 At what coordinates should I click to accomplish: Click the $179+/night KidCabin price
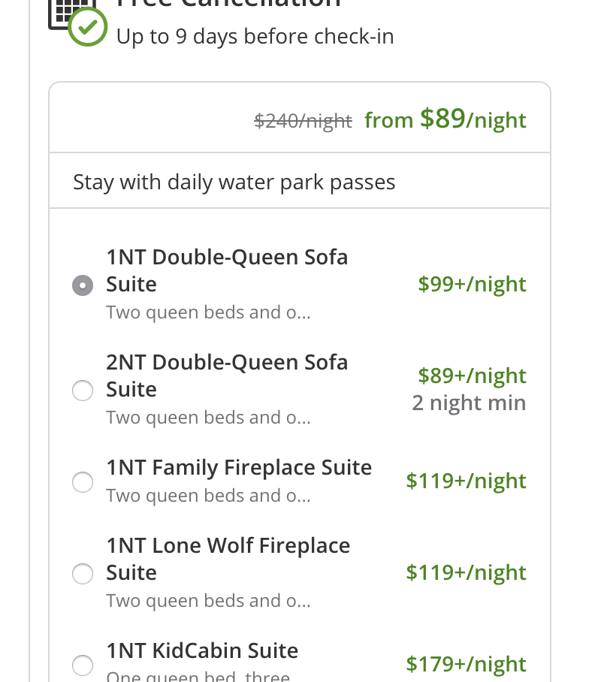click(x=467, y=664)
